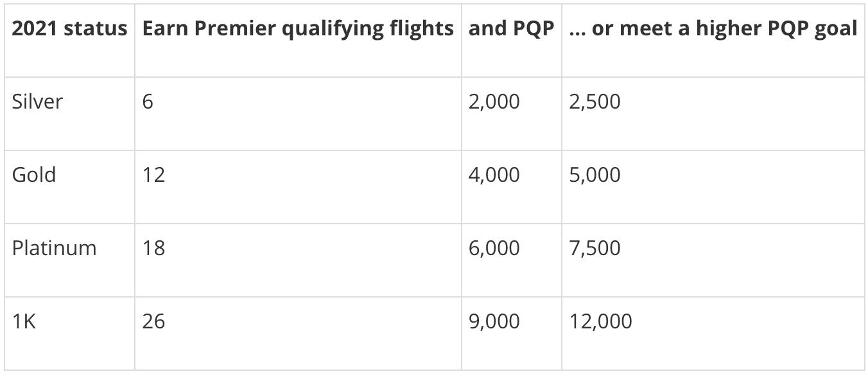Screen dimensions: 868x374
Task: Click the 'and PQP' column header
Action: coord(512,30)
